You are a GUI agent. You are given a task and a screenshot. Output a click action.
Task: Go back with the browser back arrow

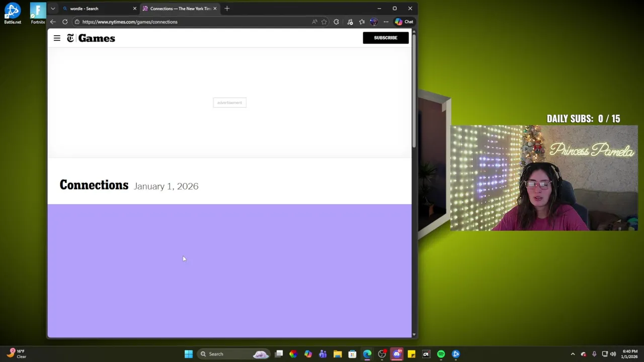pyautogui.click(x=53, y=22)
